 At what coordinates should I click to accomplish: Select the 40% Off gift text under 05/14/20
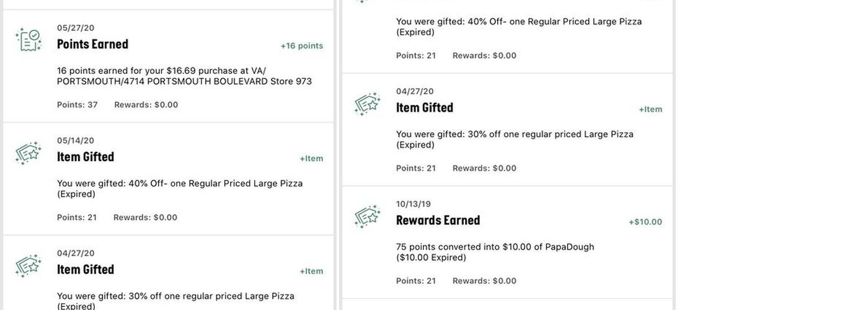coord(180,188)
